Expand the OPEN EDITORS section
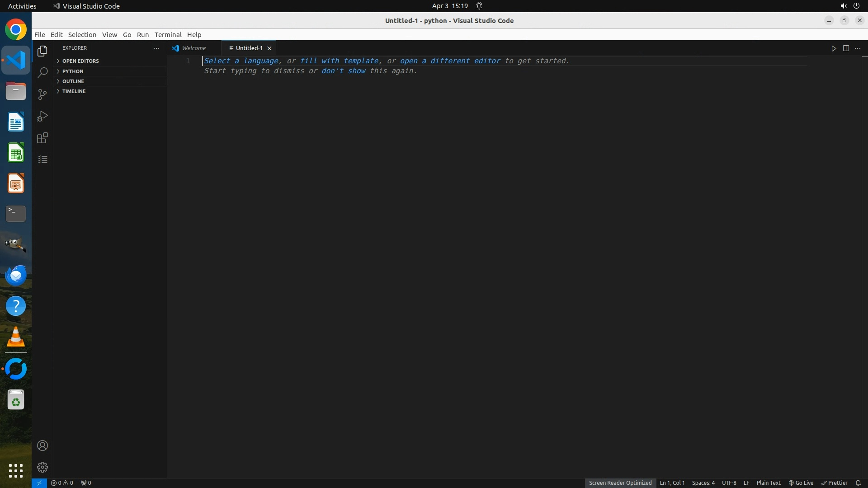 tap(80, 61)
